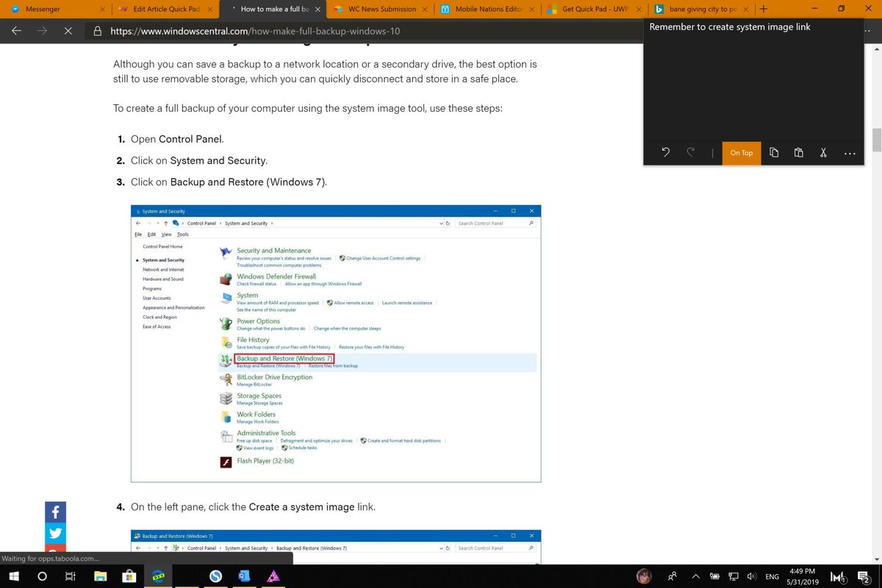Paste clipboard content into the note
Screen dimensions: 882x588
798,152
